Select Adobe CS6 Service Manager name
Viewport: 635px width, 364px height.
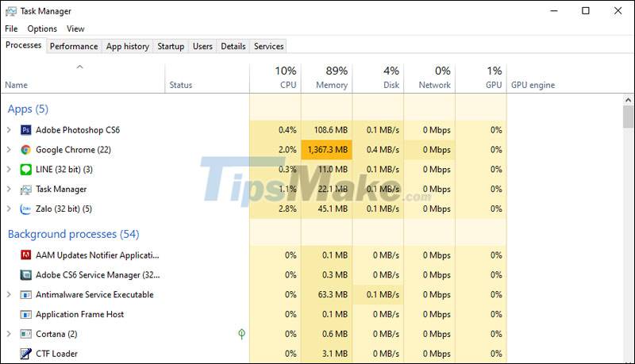click(98, 275)
